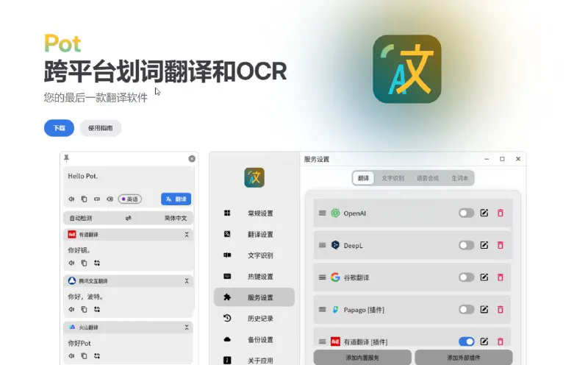588x365 pixels.
Task: Delete the 谷歌翻译 service
Action: tap(501, 277)
